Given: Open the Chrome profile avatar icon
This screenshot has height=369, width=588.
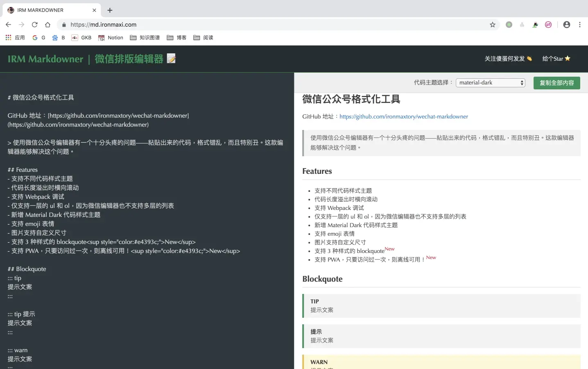Looking at the screenshot, I should 567,25.
